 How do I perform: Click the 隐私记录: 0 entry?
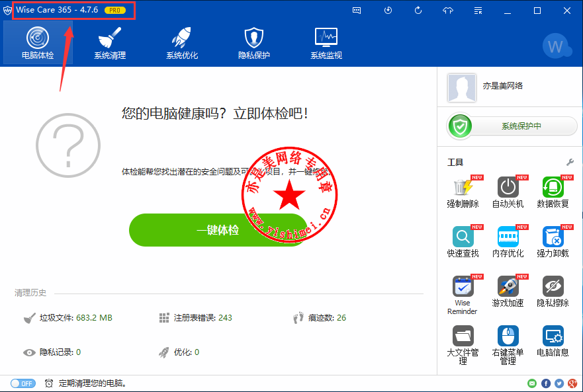(52, 352)
